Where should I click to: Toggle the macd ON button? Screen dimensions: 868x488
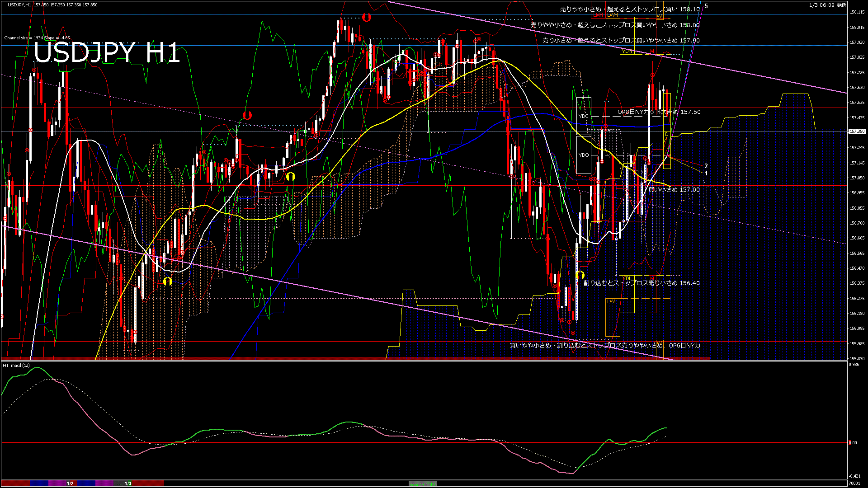point(423,484)
